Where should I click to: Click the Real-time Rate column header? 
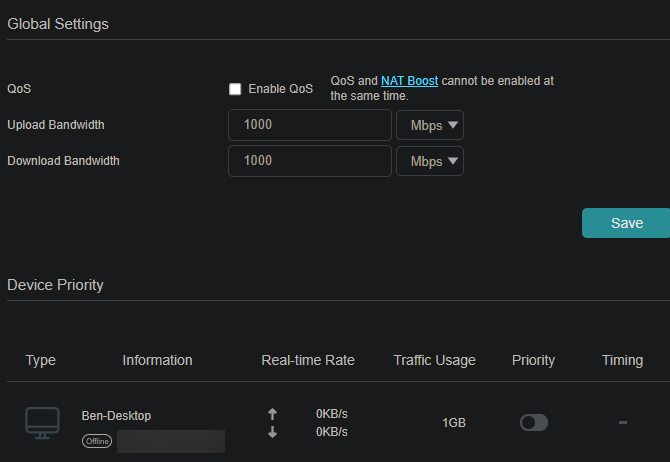click(308, 360)
